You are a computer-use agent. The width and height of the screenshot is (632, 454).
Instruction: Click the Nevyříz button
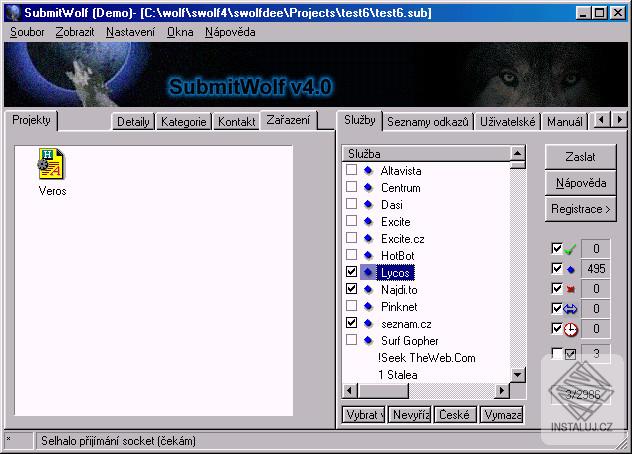(410, 414)
